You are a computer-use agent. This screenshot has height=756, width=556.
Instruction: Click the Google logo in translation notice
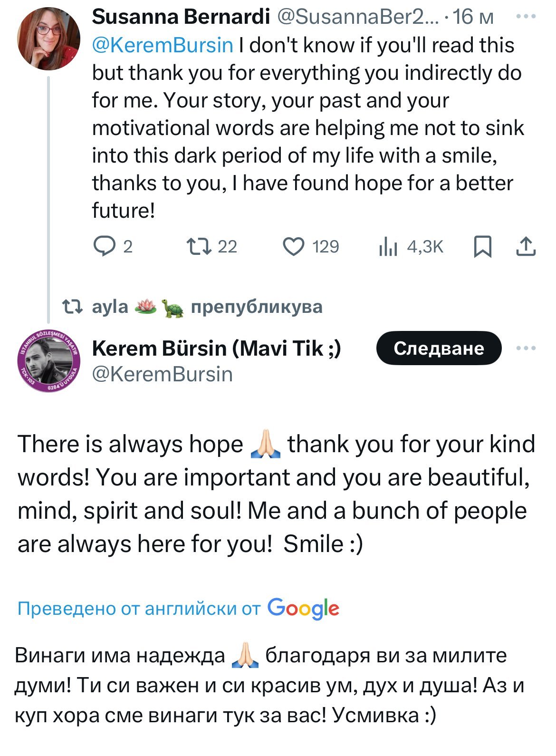click(x=303, y=609)
